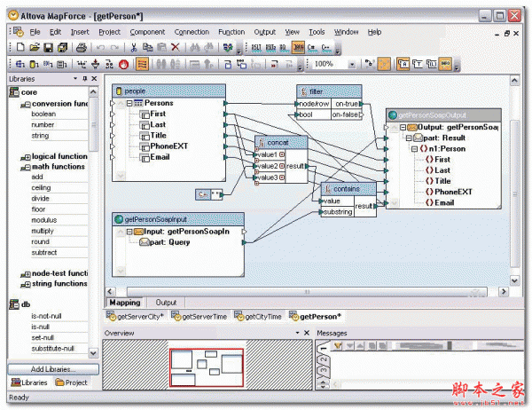Viewport: 532px width, 410px height.
Task: Insert condition component icon
Action: [109, 64]
